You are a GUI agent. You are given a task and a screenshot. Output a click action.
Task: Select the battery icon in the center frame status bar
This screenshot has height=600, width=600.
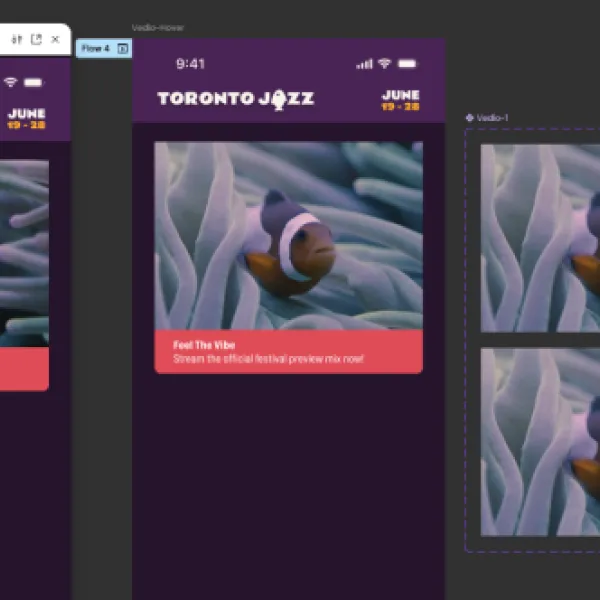pyautogui.click(x=407, y=64)
